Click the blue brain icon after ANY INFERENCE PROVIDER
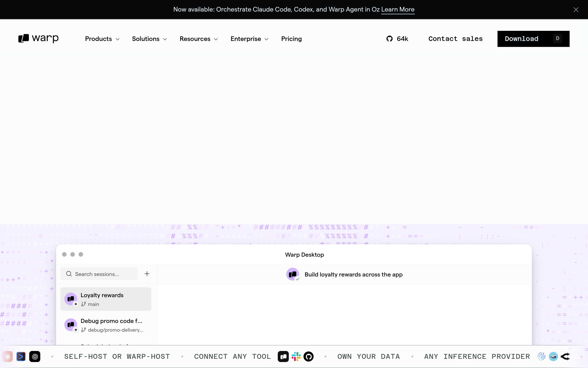This screenshot has height=368, width=588. (x=541, y=356)
